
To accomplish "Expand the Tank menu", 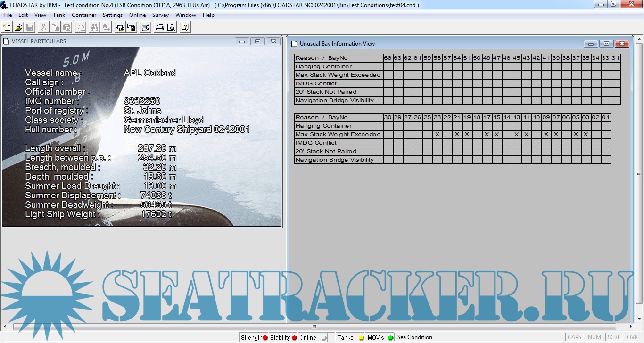I will tap(59, 15).
